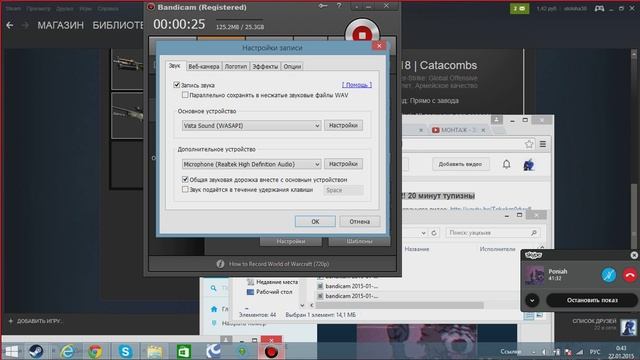Click the Помощь help link
This screenshot has height=360, width=640.
tap(357, 84)
